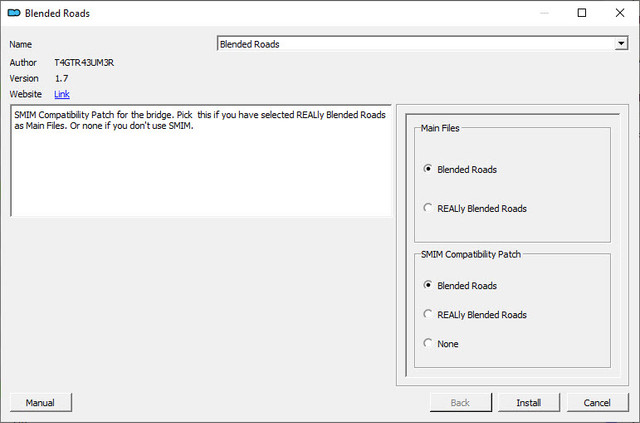Open the Name dropdown arrow

pyautogui.click(x=621, y=44)
